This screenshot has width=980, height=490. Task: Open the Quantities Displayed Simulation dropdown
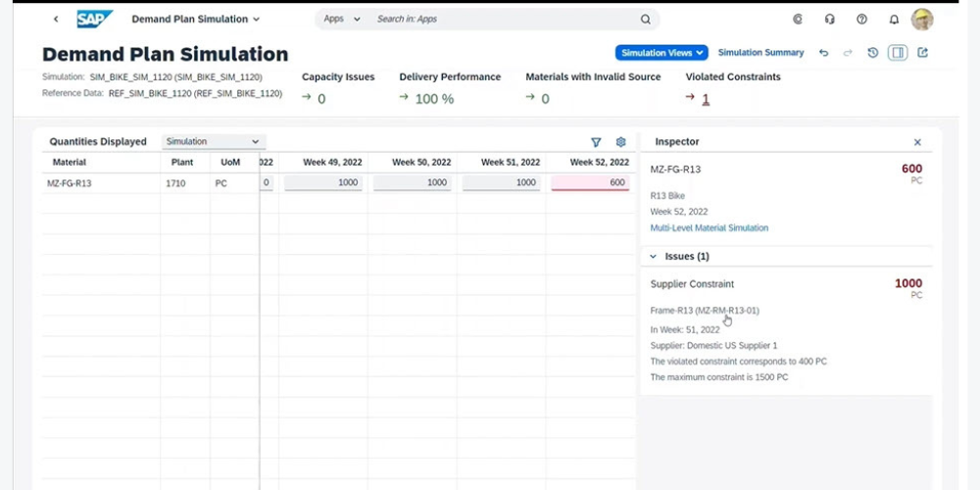coord(213,142)
